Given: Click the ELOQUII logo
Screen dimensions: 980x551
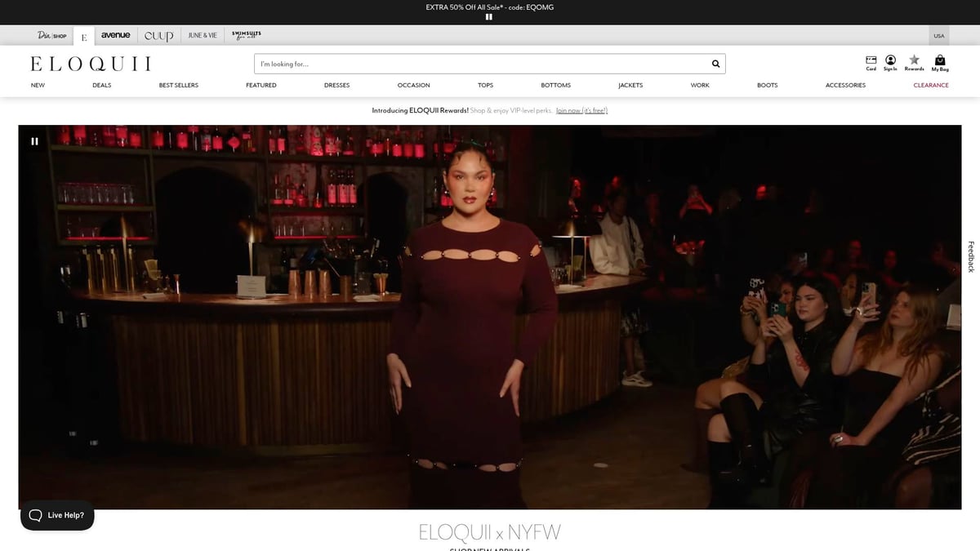Looking at the screenshot, I should tap(91, 63).
